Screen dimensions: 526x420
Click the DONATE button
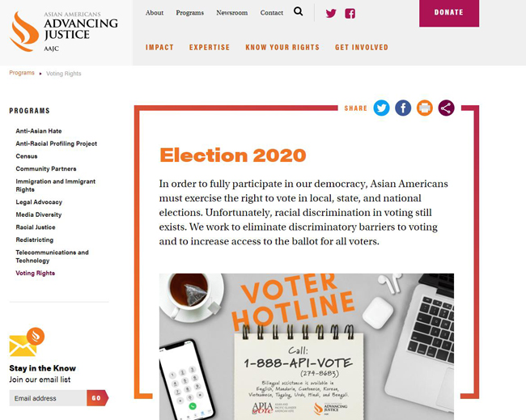449,13
